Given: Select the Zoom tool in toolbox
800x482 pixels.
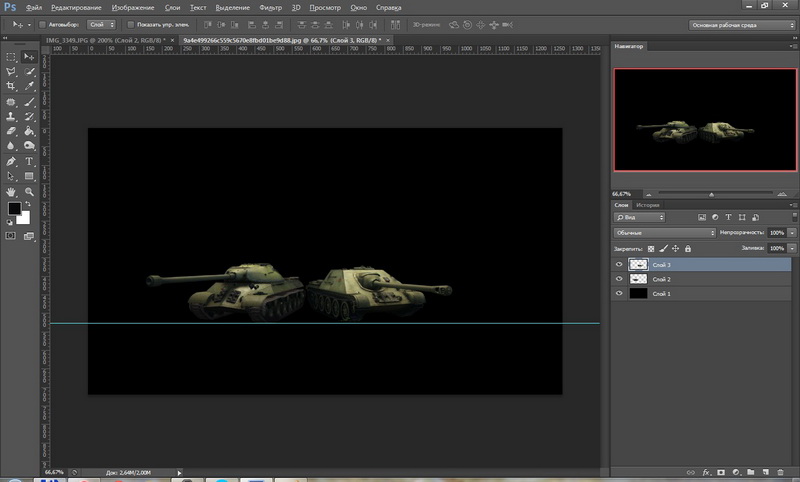Looking at the screenshot, I should pos(29,190).
